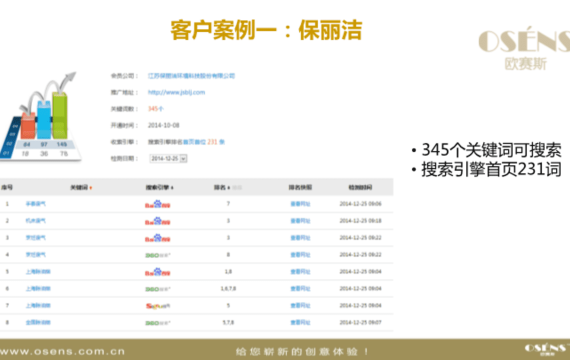570x360 pixels.
Task: Open the blue member company name link
Action: (191, 76)
